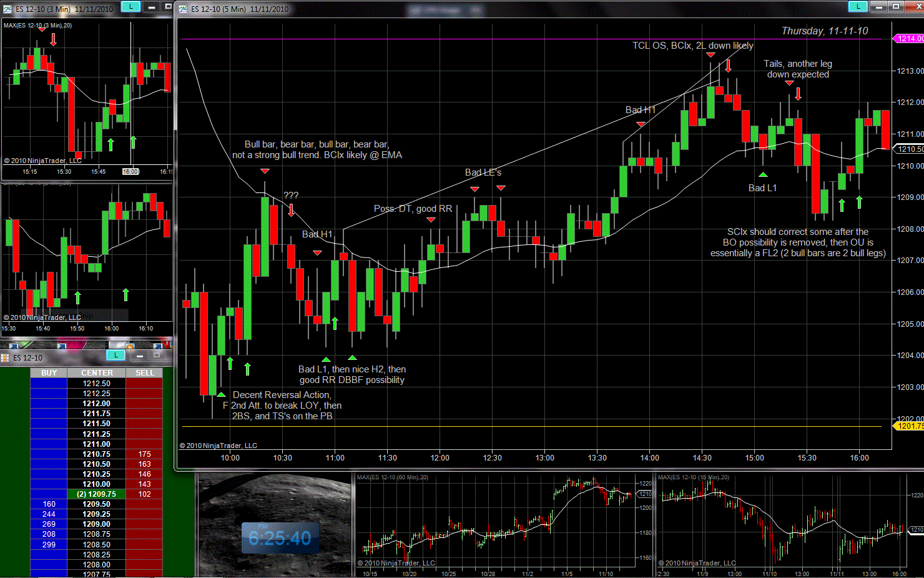Click the SELL column header
This screenshot has width=924, height=578.
[144, 373]
